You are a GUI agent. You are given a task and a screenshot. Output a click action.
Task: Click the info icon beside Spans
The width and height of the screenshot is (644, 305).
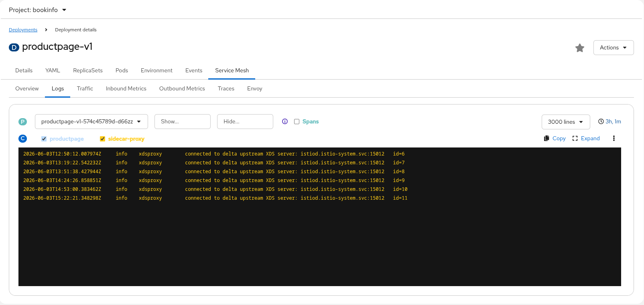point(285,121)
